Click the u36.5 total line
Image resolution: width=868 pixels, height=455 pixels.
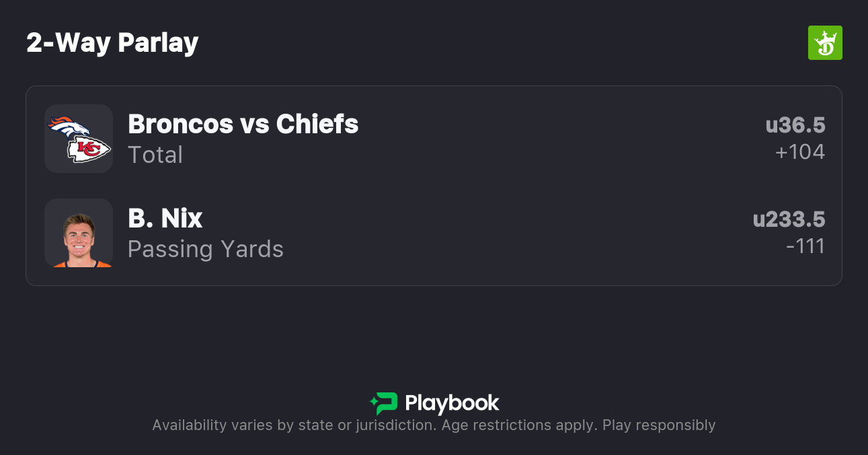click(x=795, y=125)
